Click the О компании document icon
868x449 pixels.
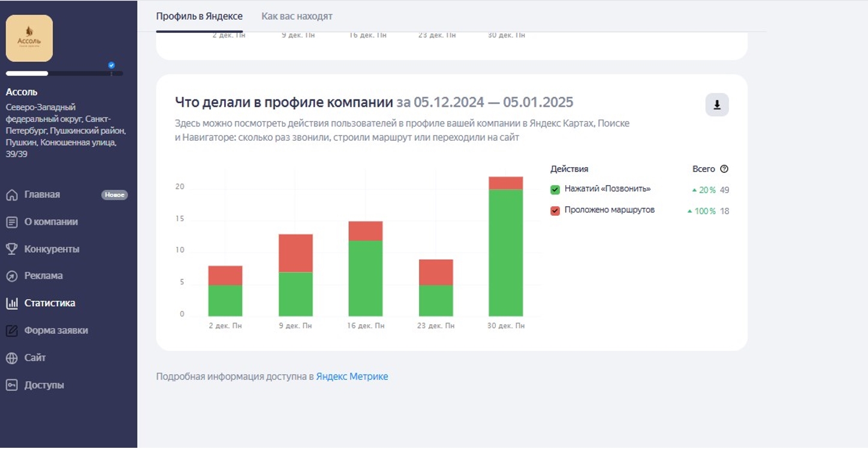[11, 222]
